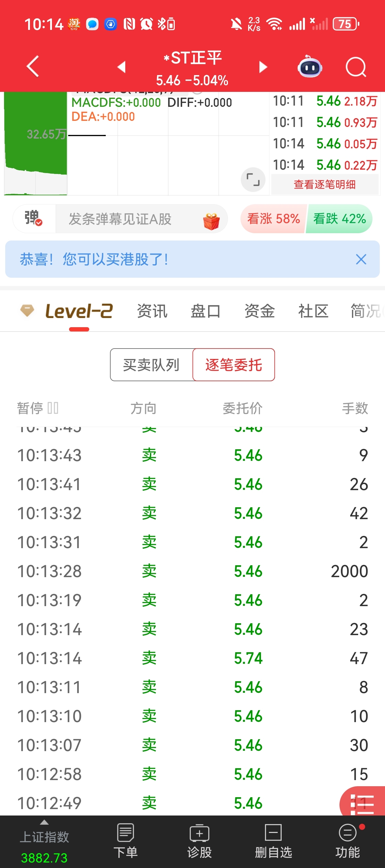Select the 10:13:14 row priced 5.74
Image resolution: width=385 pixels, height=868 pixels.
(x=192, y=658)
